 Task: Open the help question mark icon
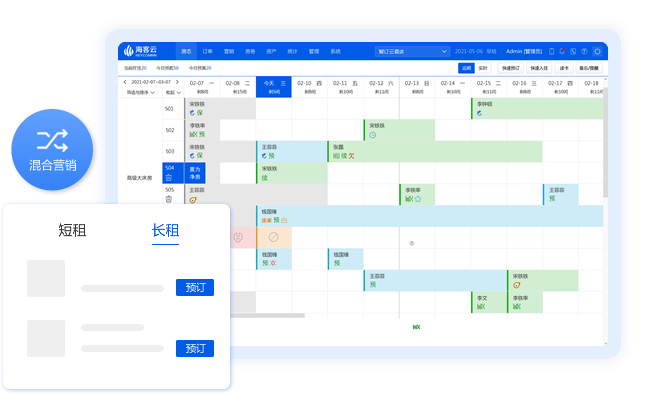pyautogui.click(x=584, y=51)
